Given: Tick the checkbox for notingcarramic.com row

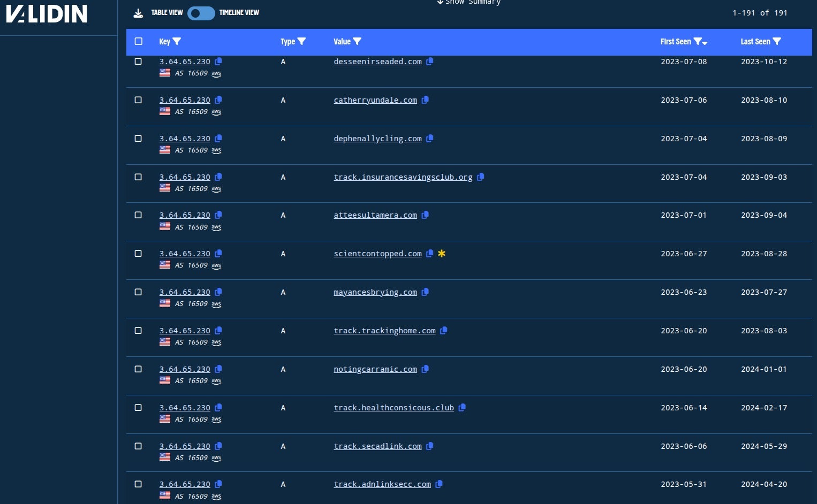Looking at the screenshot, I should (x=138, y=369).
